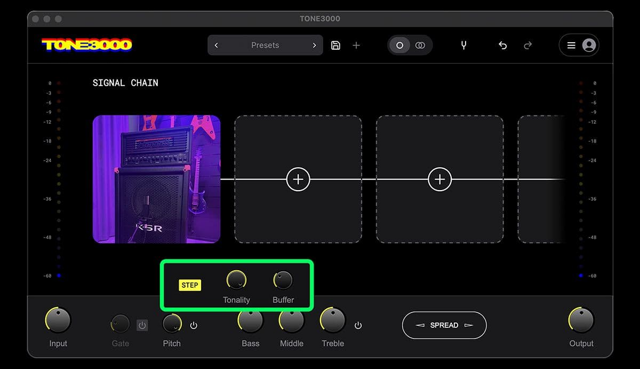Screen dimensions: 640x369
Task: Click the Pitch knob
Action: click(x=172, y=324)
